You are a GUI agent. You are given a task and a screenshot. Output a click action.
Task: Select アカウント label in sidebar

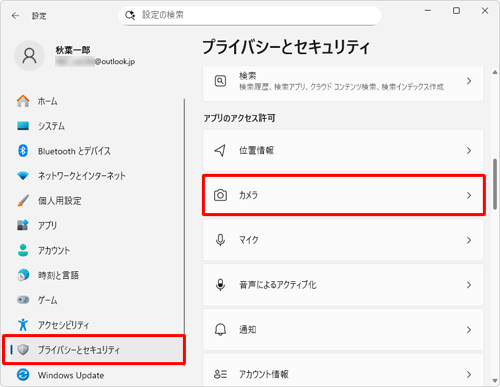click(54, 250)
